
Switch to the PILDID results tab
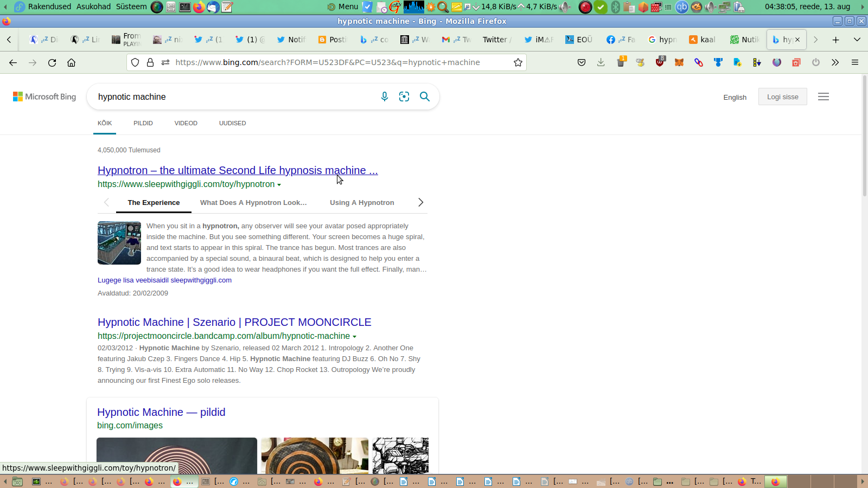click(x=143, y=123)
